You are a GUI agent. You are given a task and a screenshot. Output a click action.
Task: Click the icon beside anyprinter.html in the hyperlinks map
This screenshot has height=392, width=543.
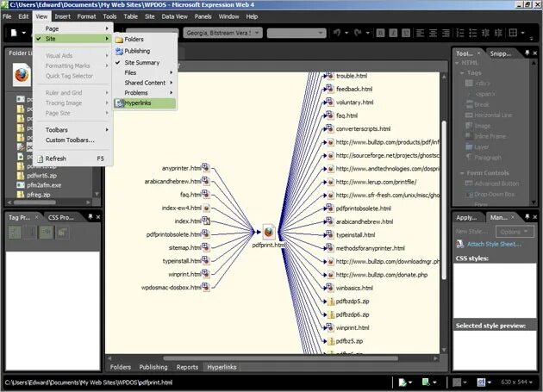coord(206,168)
